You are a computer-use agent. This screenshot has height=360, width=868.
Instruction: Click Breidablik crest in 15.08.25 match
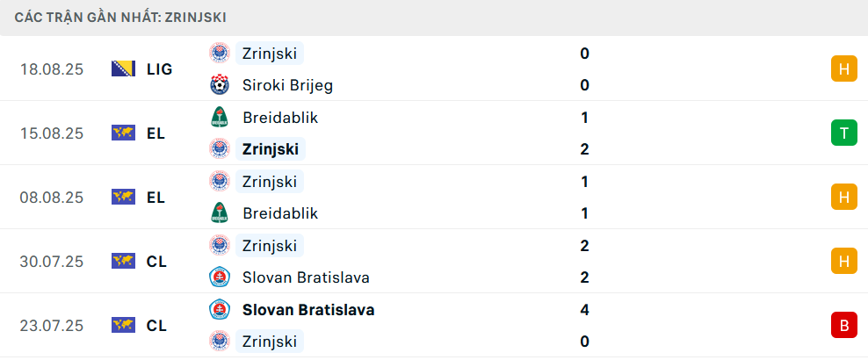tap(220, 118)
